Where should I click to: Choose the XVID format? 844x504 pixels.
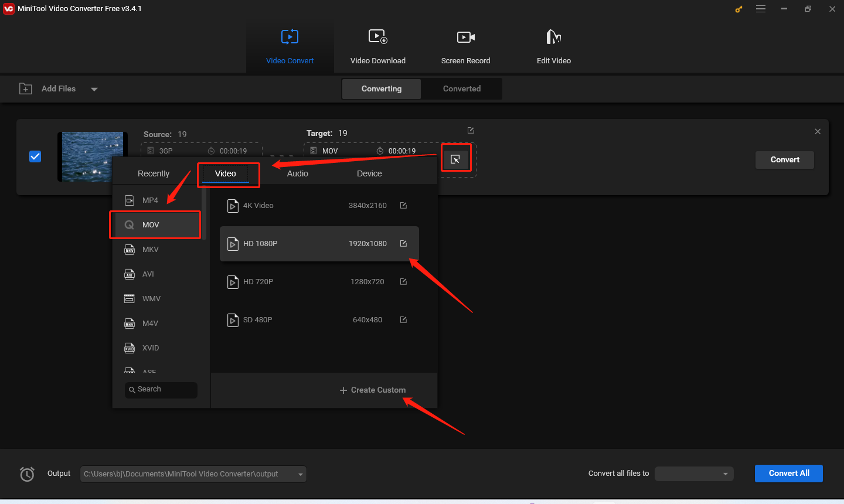(157, 348)
